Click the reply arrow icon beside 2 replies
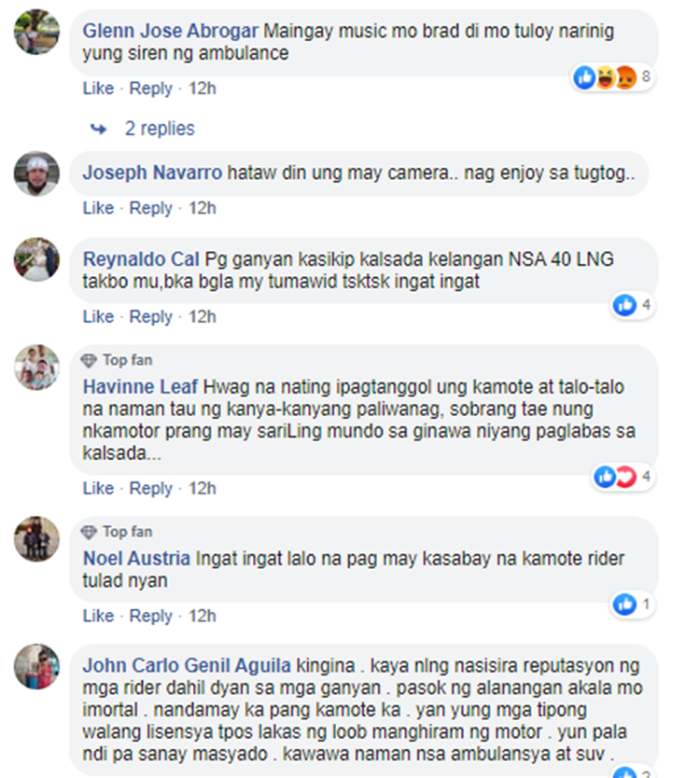Screen dimensions: 700x778 [x=99, y=129]
